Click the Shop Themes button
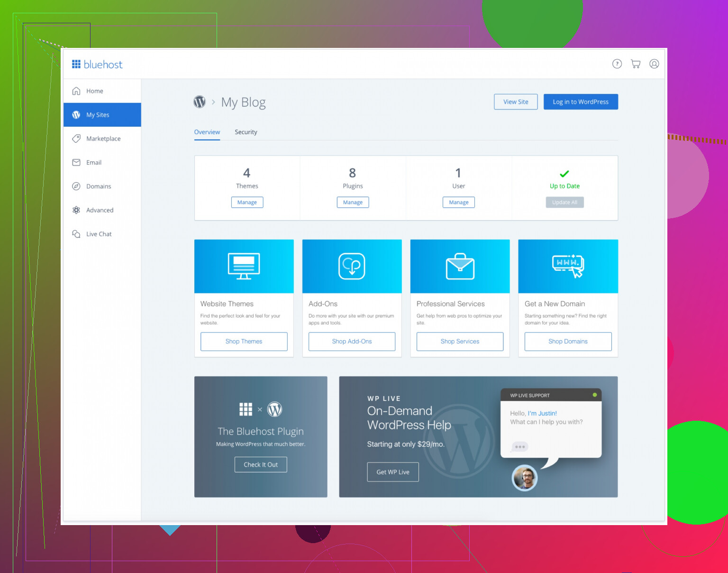Screen dimensions: 728x573 pyautogui.click(x=244, y=342)
